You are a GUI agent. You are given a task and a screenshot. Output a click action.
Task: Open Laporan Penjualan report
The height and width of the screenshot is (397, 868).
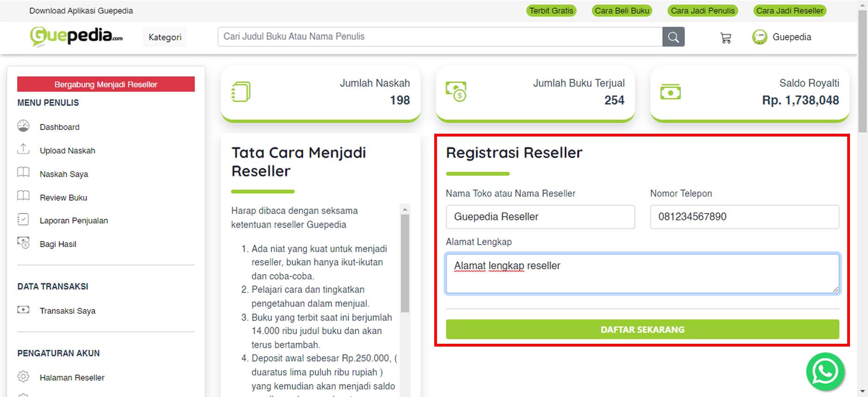tap(74, 221)
